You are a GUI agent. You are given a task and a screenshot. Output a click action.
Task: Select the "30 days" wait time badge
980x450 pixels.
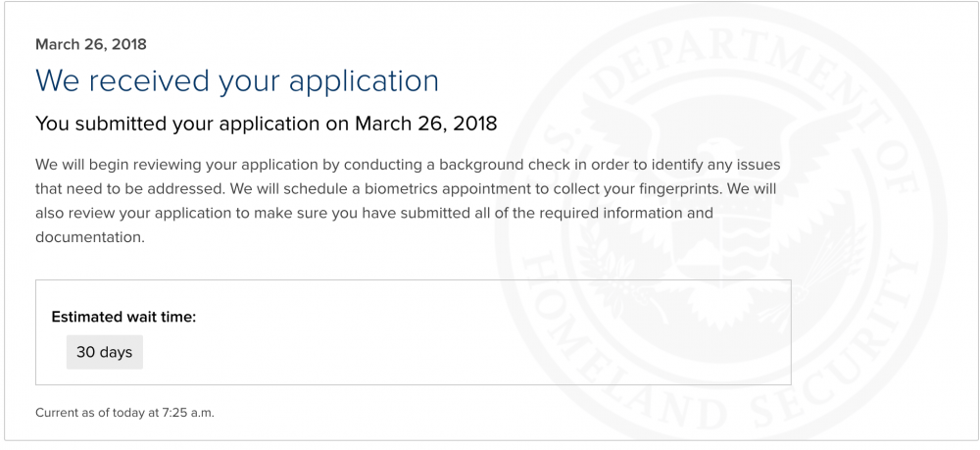point(105,353)
